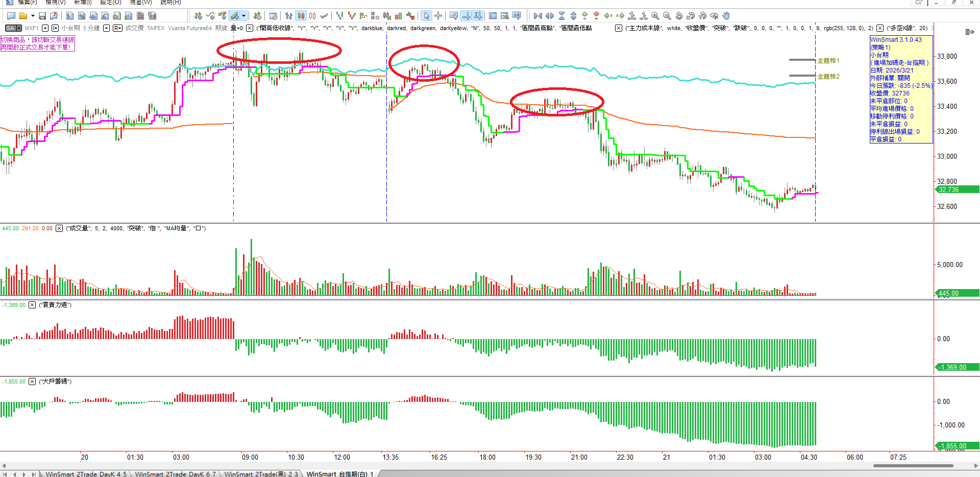Expand the MXF1 symbol dropdown
The width and height of the screenshot is (980, 477).
tap(45, 28)
